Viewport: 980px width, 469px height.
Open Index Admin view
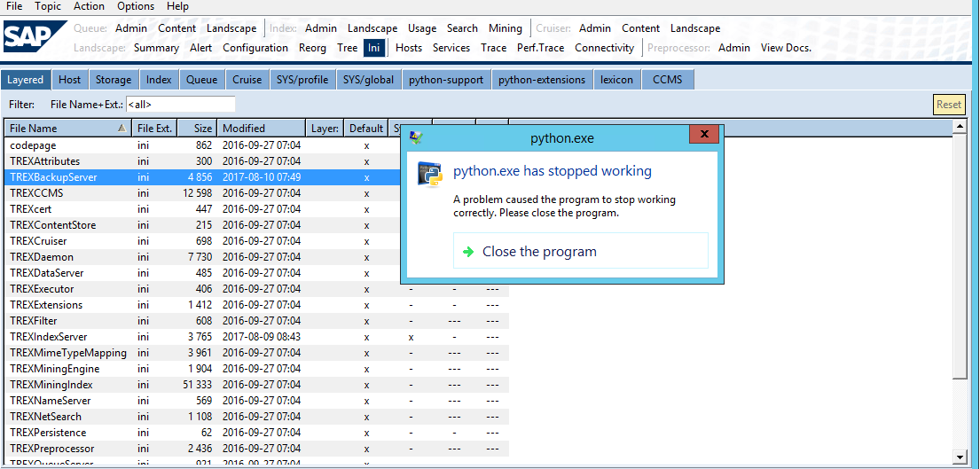tap(321, 28)
